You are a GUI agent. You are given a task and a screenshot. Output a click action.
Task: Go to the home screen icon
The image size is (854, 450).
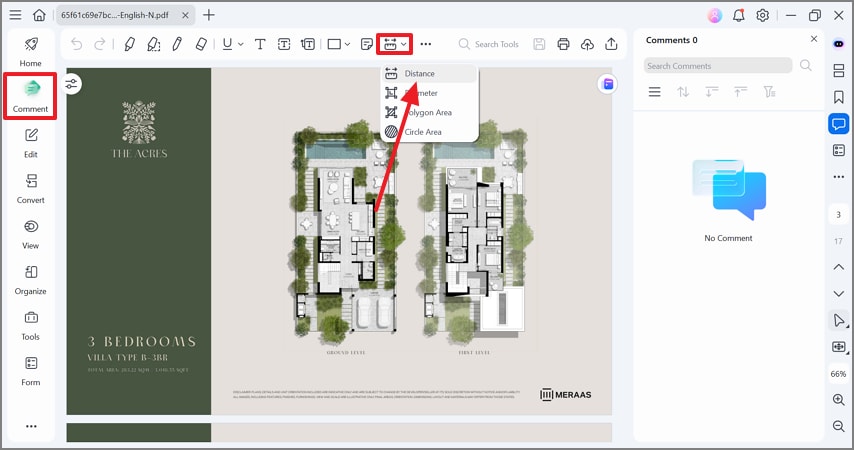pyautogui.click(x=39, y=15)
